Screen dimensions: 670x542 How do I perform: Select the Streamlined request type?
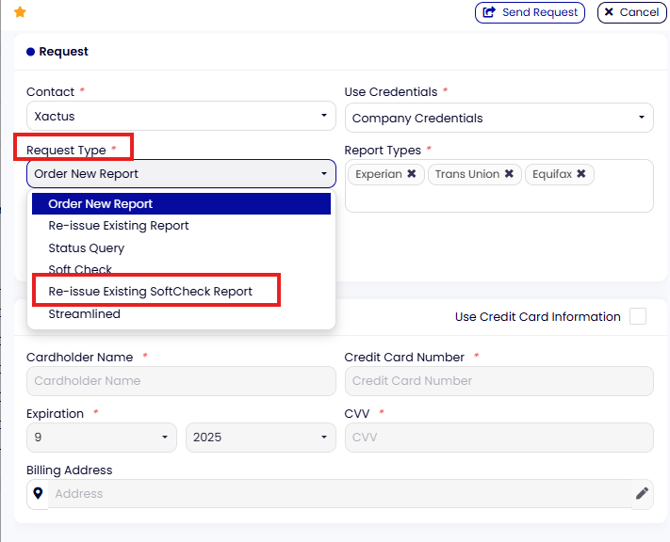[x=85, y=314]
